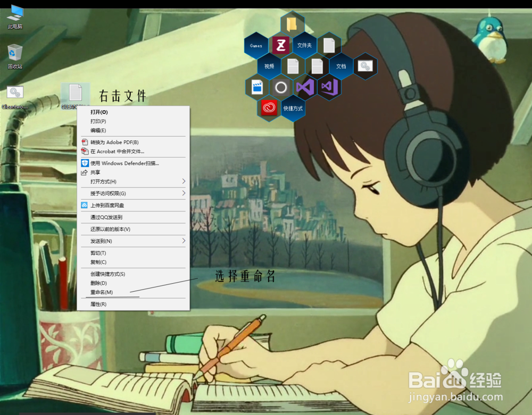Open the 快捷方式 hexagon tile
The width and height of the screenshot is (532, 415).
tap(293, 108)
